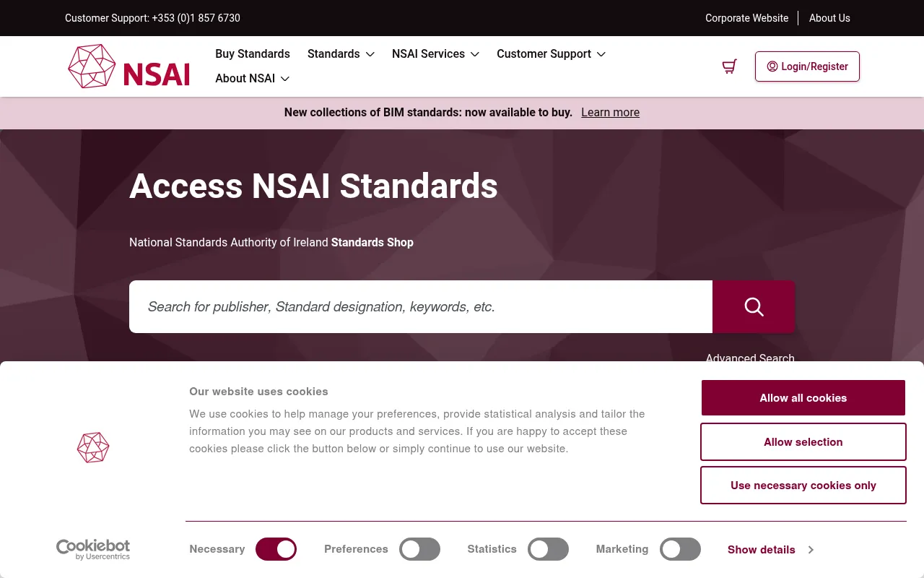Viewport: 924px width, 578px height.
Task: Click Allow selection button
Action: point(803,442)
